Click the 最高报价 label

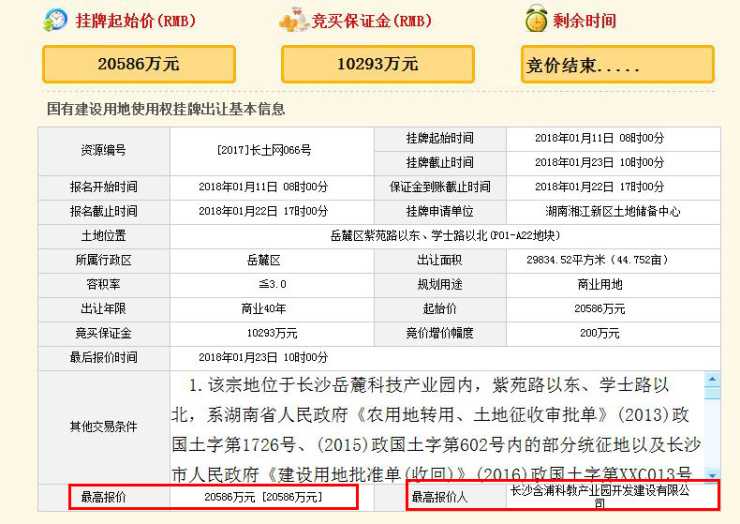coord(104,497)
